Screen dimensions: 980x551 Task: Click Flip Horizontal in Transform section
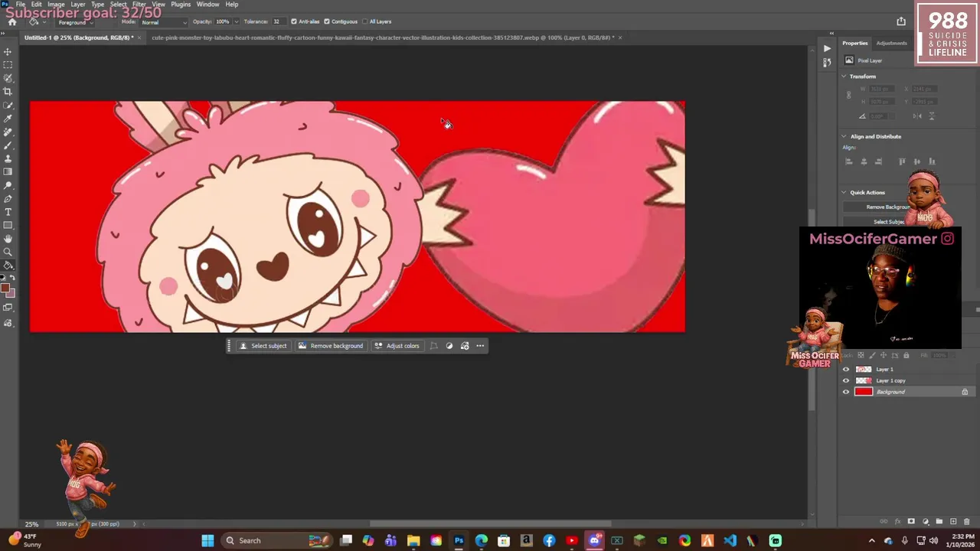point(918,116)
